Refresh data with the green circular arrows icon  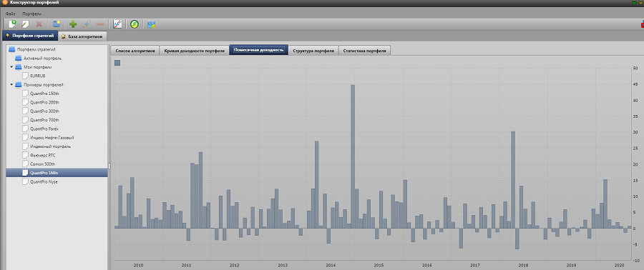point(135,24)
